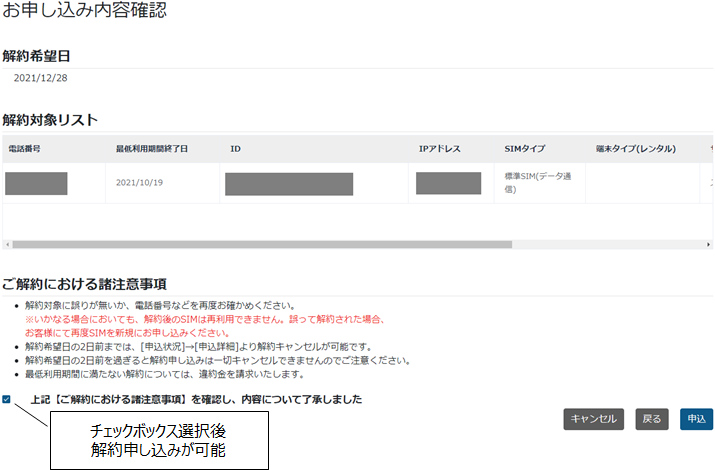Click the scrollbar's left arrow
The height and width of the screenshot is (470, 715).
tap(7, 245)
